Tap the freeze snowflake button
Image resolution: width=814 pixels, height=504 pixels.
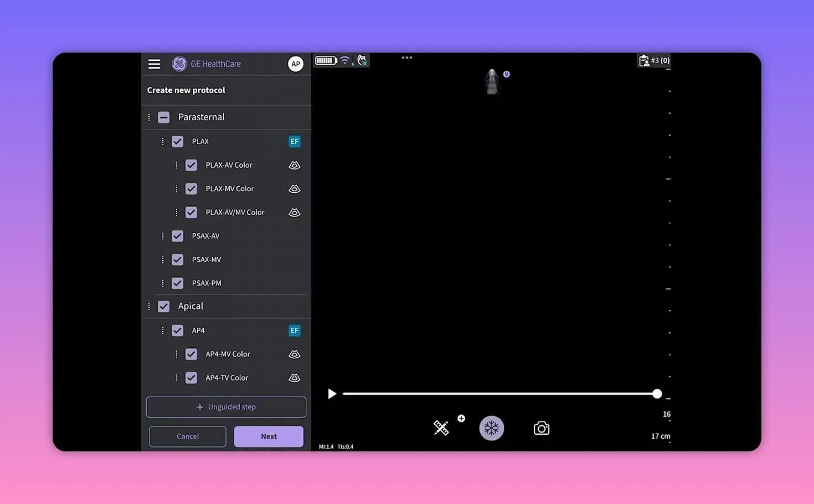click(x=492, y=428)
